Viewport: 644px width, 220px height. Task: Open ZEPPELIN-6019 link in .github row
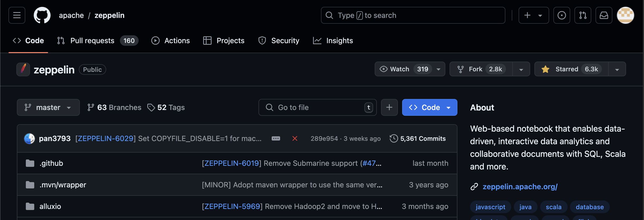(232, 163)
